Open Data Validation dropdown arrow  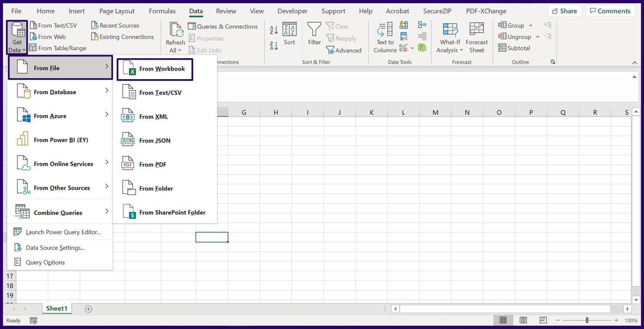(412, 48)
